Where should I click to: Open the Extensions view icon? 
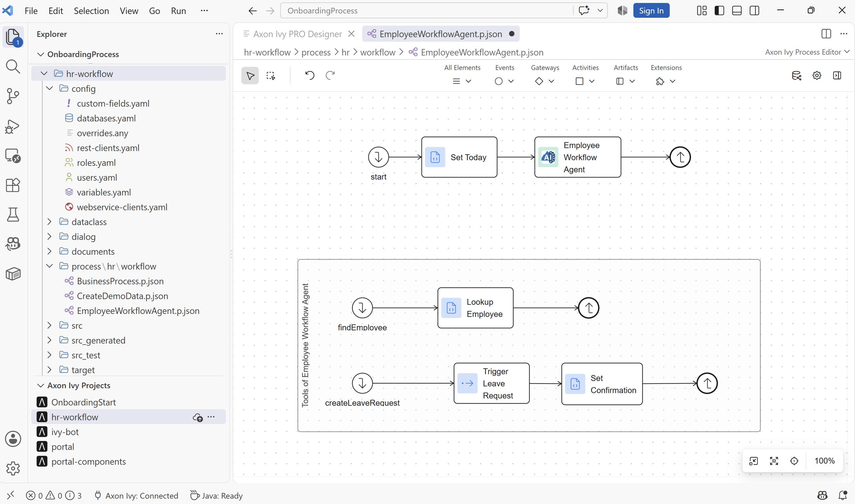tap(13, 185)
